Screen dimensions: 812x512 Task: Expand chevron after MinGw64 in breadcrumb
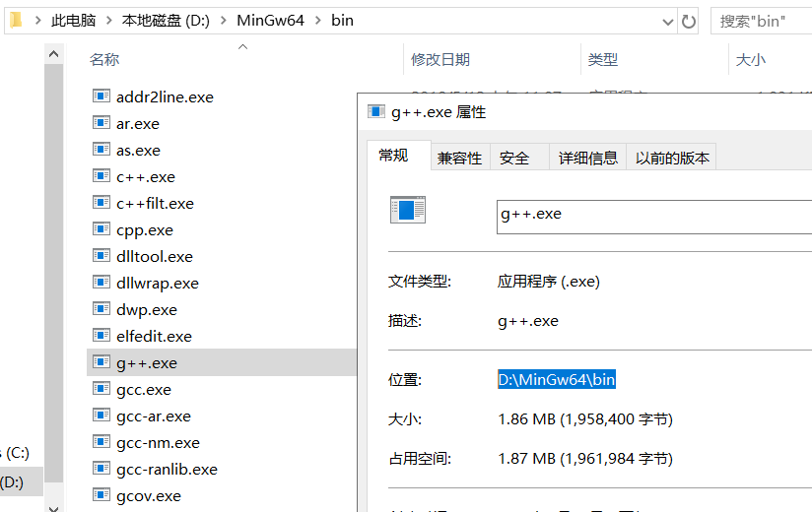318,21
